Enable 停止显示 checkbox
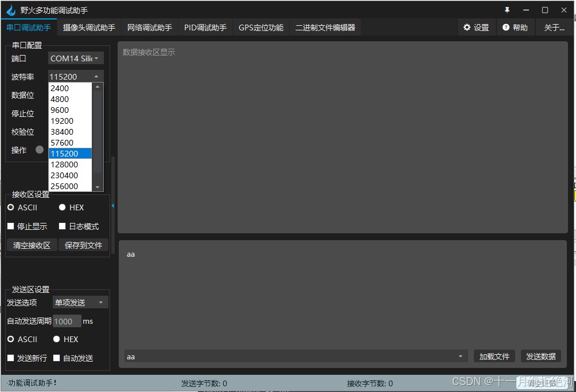 [x=28, y=226]
